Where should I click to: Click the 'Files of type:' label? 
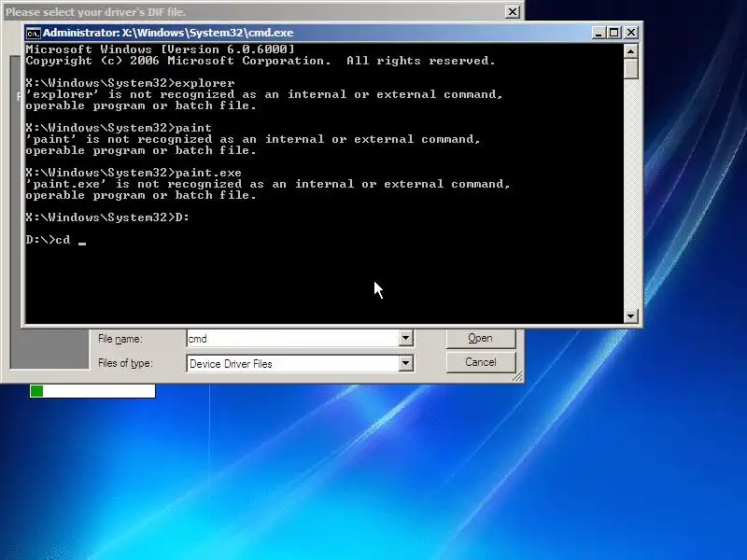pos(125,363)
